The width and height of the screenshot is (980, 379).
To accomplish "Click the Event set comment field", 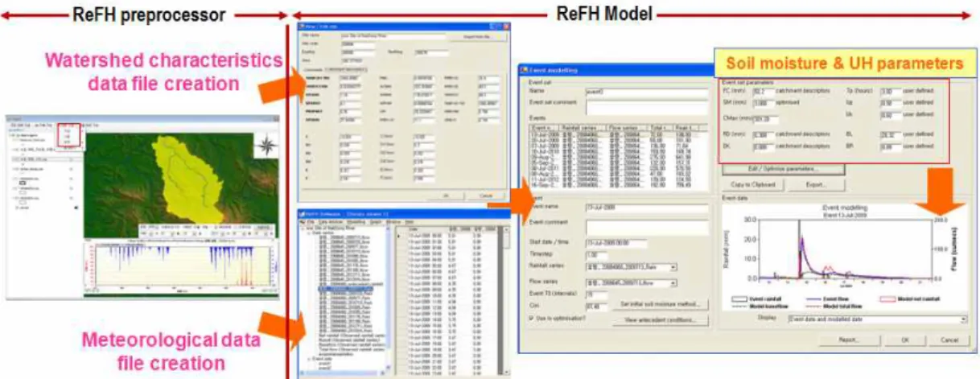I will click(x=645, y=108).
